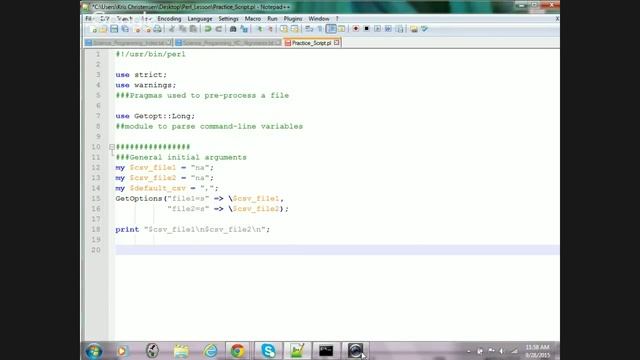640x360 pixels.
Task: Open Find with the binoculars icon
Action: (233, 29)
